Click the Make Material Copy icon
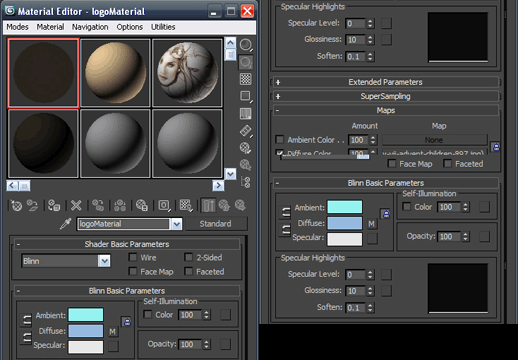 (98, 205)
